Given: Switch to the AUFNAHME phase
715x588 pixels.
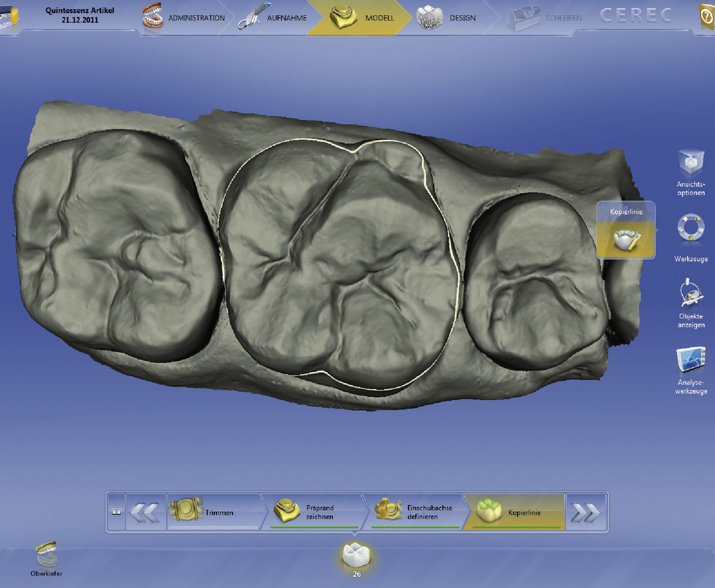Looking at the screenshot, I should point(274,18).
